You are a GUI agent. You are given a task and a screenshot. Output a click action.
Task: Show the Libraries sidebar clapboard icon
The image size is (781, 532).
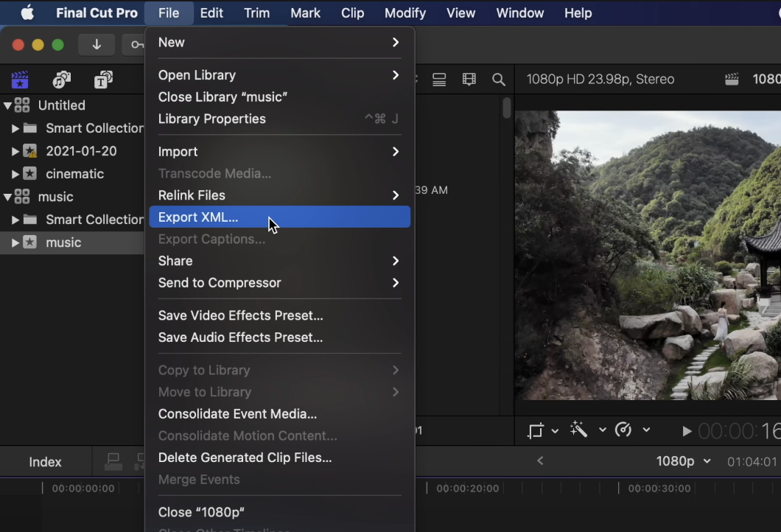pos(20,80)
